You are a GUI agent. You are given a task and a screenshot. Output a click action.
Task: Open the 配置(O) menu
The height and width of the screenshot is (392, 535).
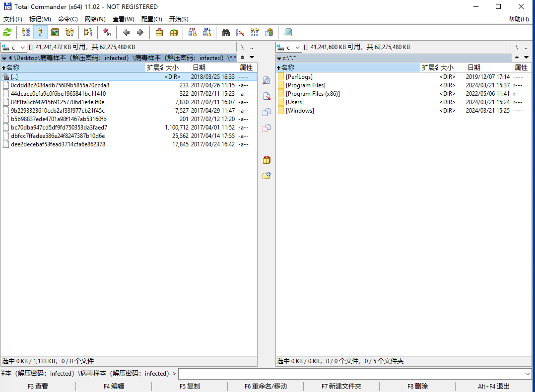pos(152,19)
